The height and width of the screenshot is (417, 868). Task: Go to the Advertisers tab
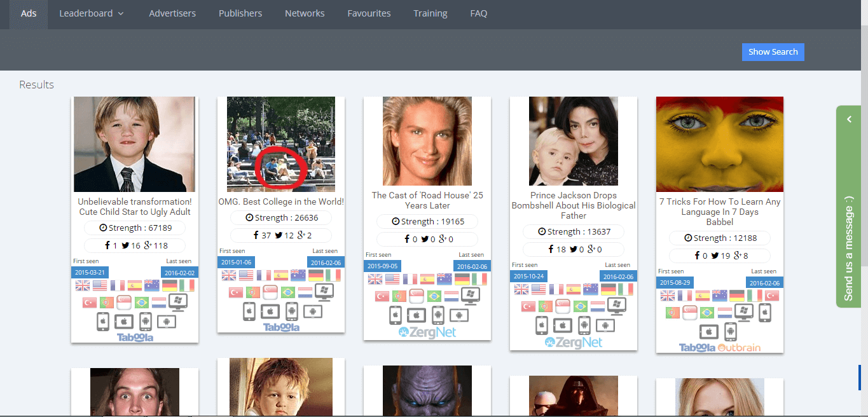[x=172, y=13]
